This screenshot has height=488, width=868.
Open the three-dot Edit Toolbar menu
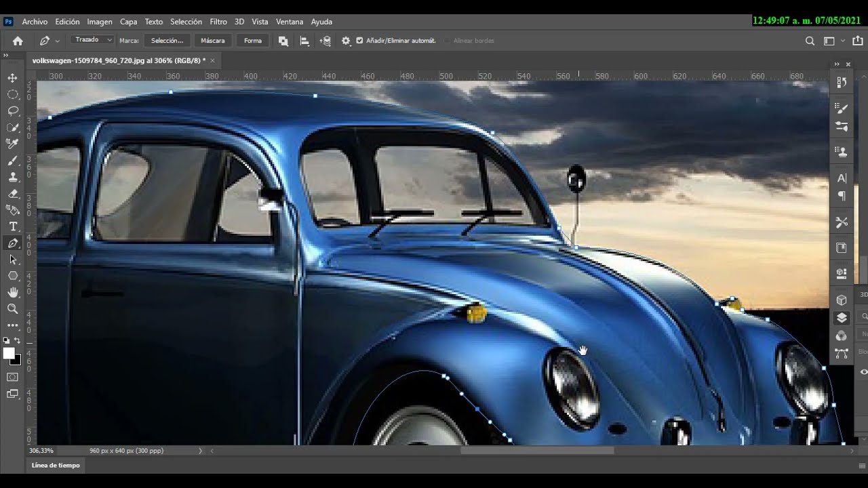coord(13,325)
